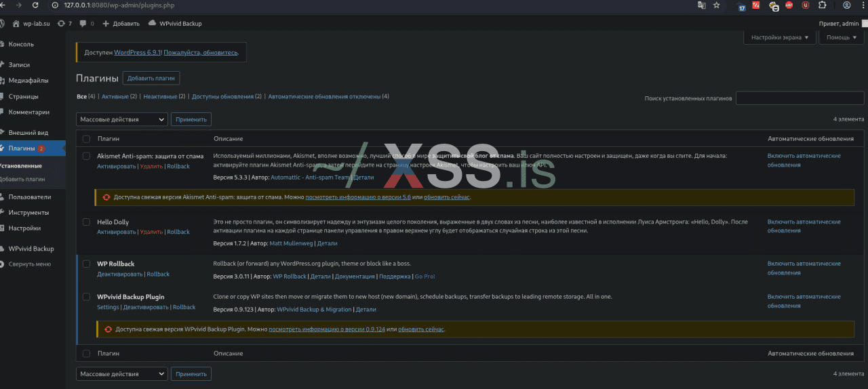Open the uBlock shield extension icon

(x=806, y=5)
